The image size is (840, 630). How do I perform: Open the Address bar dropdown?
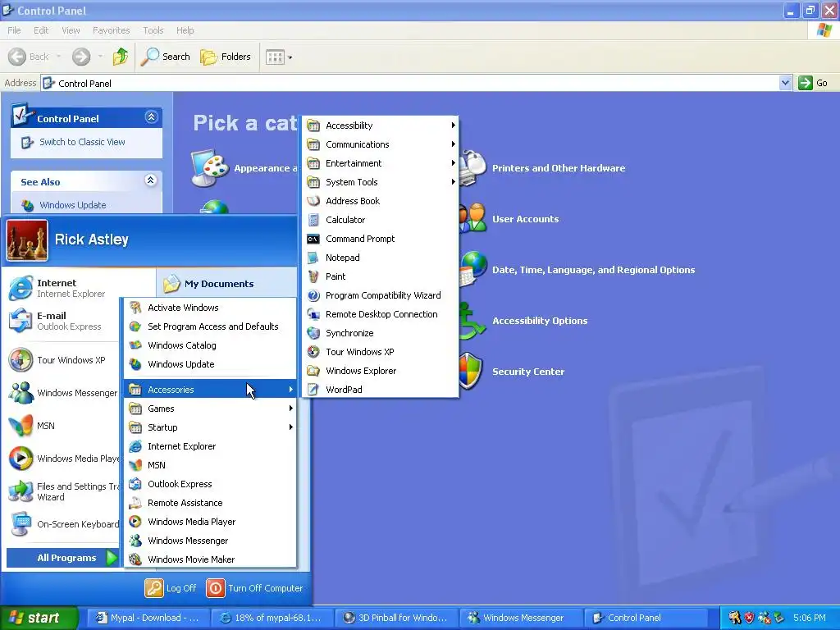[785, 83]
